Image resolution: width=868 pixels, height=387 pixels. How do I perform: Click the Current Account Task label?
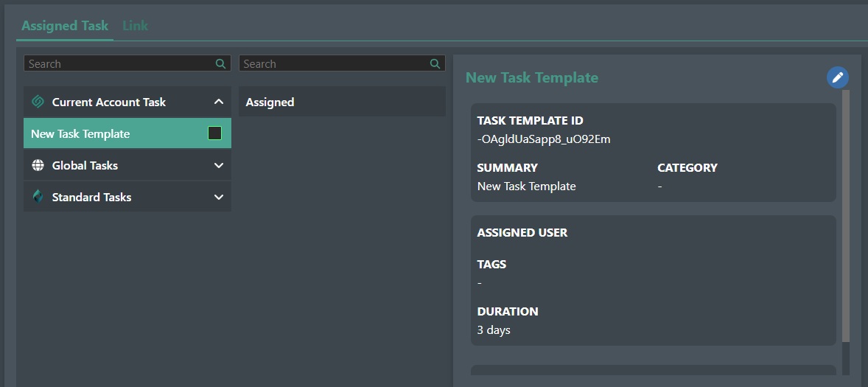tap(108, 102)
